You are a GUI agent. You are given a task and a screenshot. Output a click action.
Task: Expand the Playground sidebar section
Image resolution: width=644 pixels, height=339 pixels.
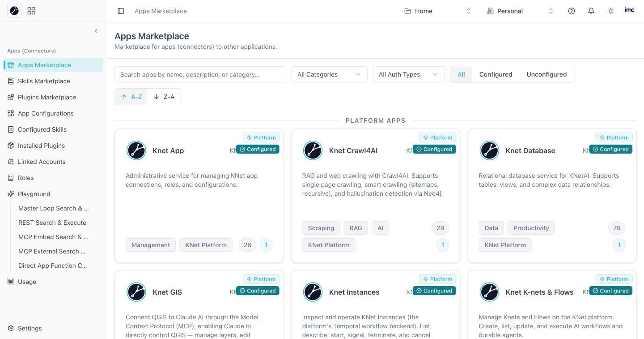(x=54, y=194)
